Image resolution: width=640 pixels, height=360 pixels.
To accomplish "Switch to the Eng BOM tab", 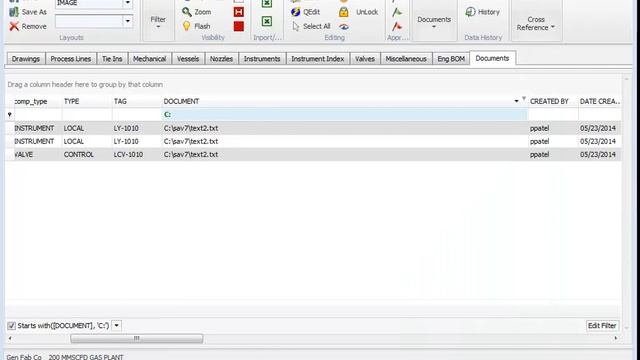I will [x=451, y=59].
